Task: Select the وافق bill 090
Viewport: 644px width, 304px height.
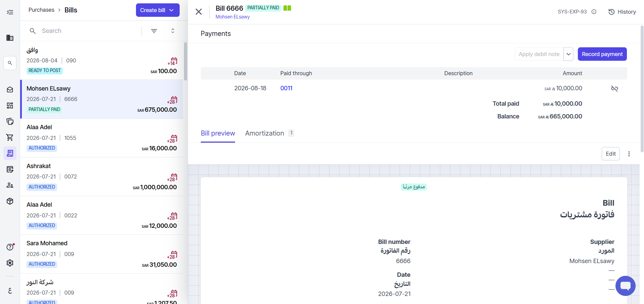Action: 102,60
